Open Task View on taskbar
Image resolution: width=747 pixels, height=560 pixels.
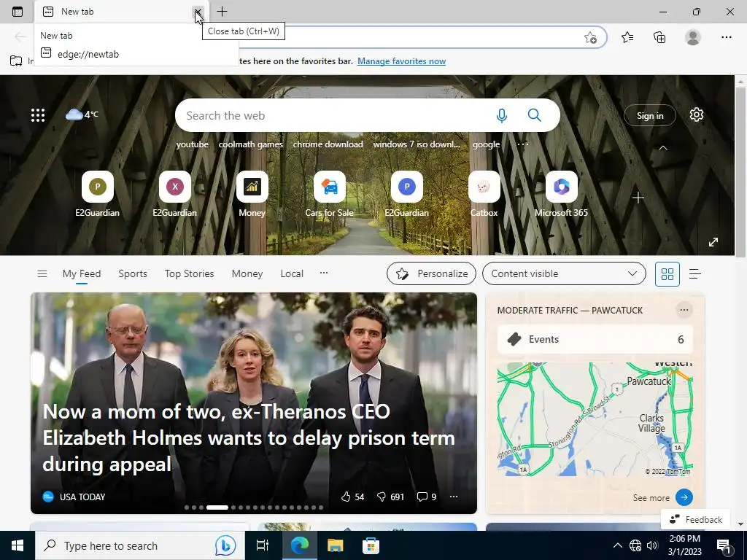click(263, 545)
